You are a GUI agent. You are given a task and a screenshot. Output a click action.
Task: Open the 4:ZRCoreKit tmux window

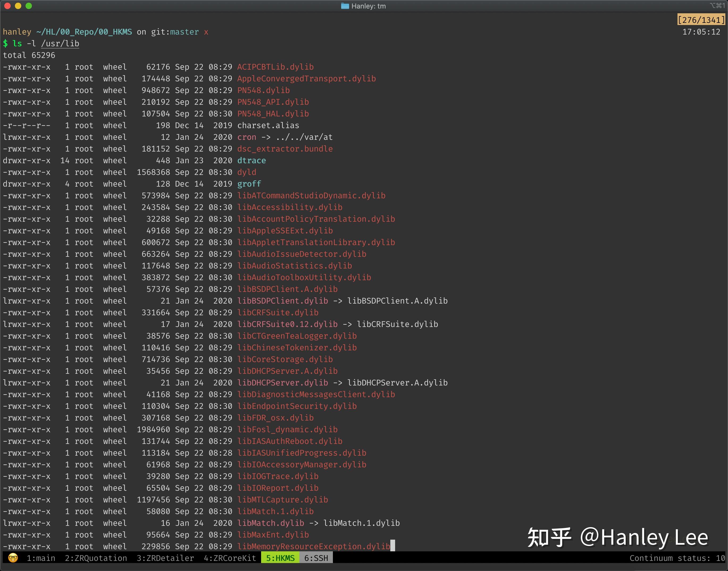pyautogui.click(x=230, y=558)
